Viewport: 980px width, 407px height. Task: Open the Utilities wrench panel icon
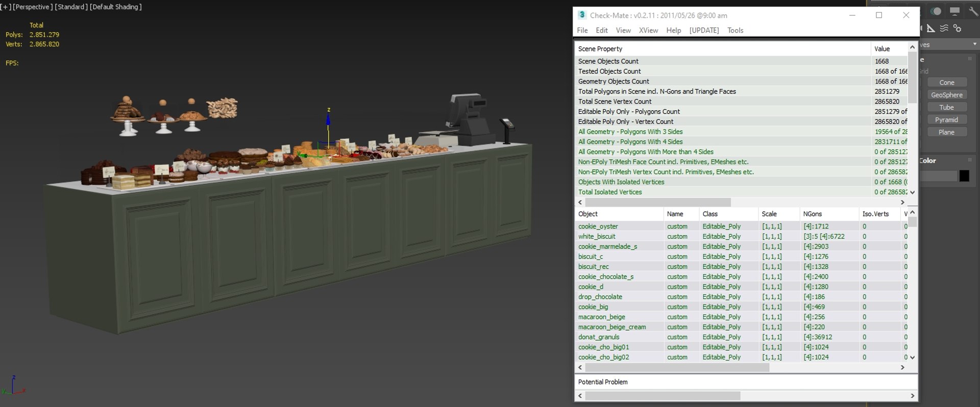(973, 11)
